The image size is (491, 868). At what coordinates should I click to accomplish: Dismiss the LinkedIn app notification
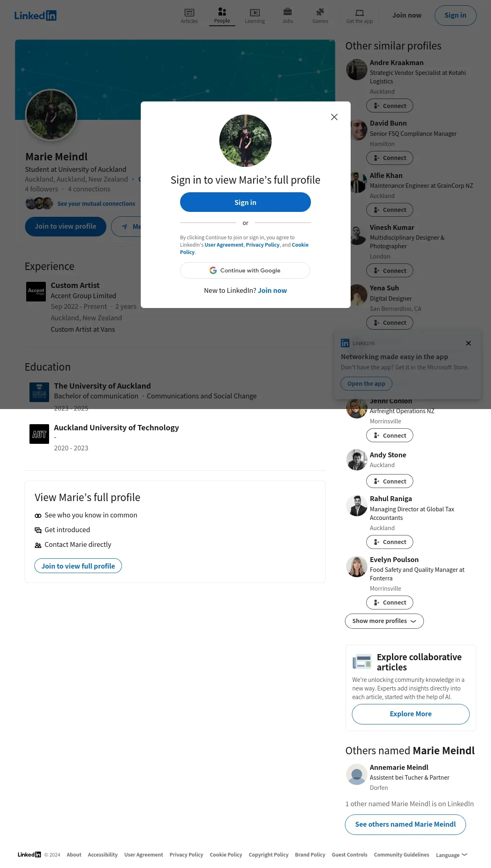click(468, 343)
